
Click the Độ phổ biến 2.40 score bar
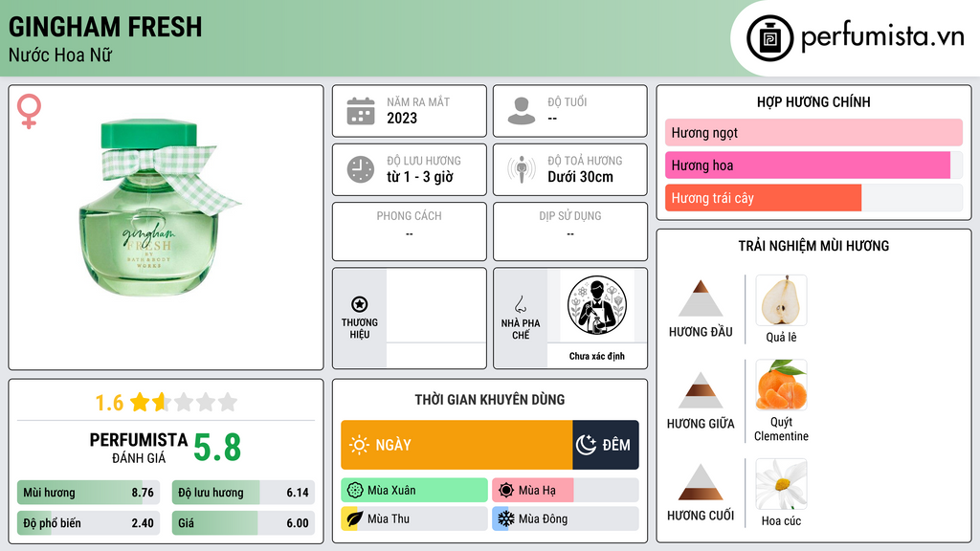point(88,523)
